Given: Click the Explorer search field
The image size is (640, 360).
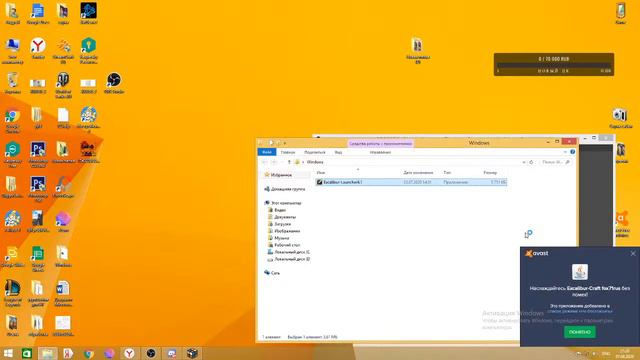Looking at the screenshot, I should (x=555, y=162).
